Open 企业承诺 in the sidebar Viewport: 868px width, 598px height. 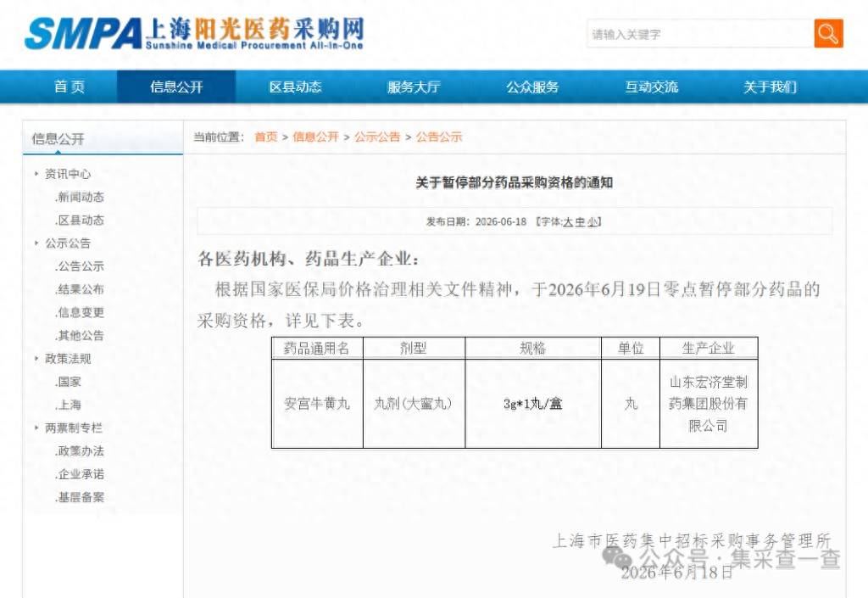tap(80, 474)
